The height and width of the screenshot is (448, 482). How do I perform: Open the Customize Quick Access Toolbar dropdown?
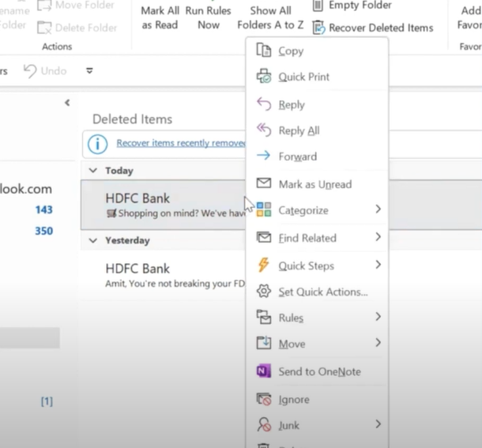pos(89,71)
